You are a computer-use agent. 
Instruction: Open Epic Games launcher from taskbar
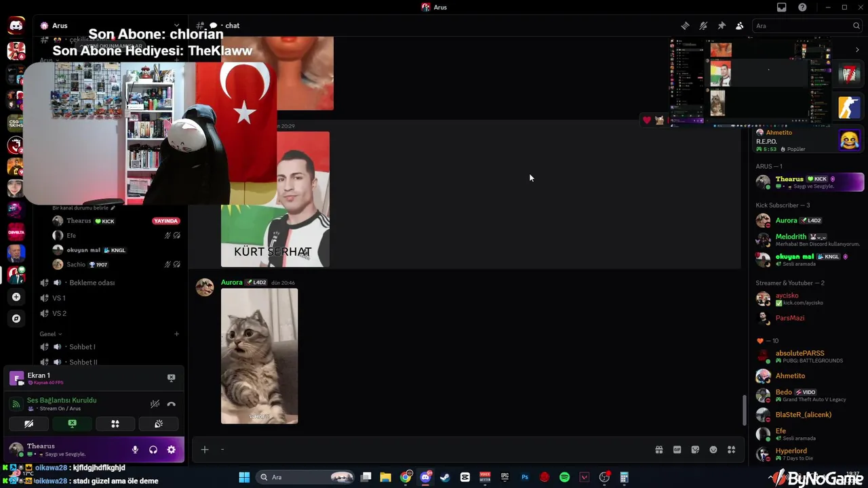(505, 477)
